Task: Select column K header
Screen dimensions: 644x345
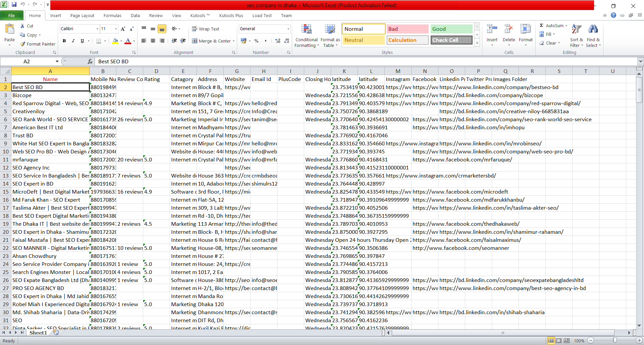Action: click(x=344, y=71)
